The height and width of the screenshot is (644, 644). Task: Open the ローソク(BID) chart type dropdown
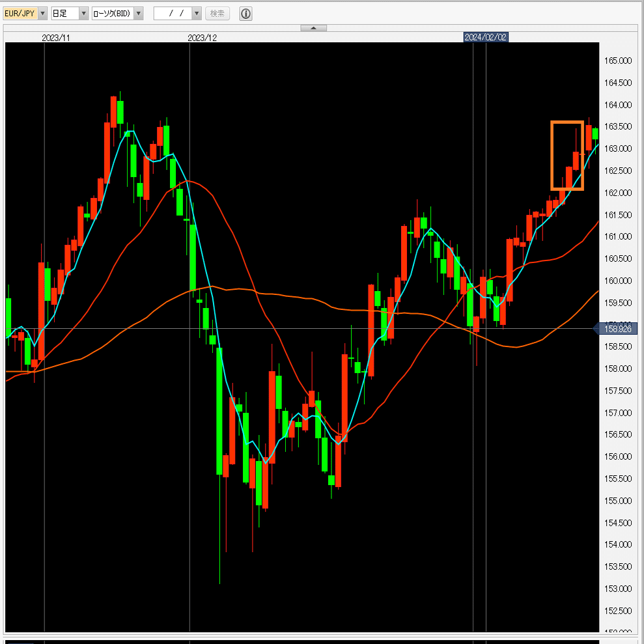(139, 14)
